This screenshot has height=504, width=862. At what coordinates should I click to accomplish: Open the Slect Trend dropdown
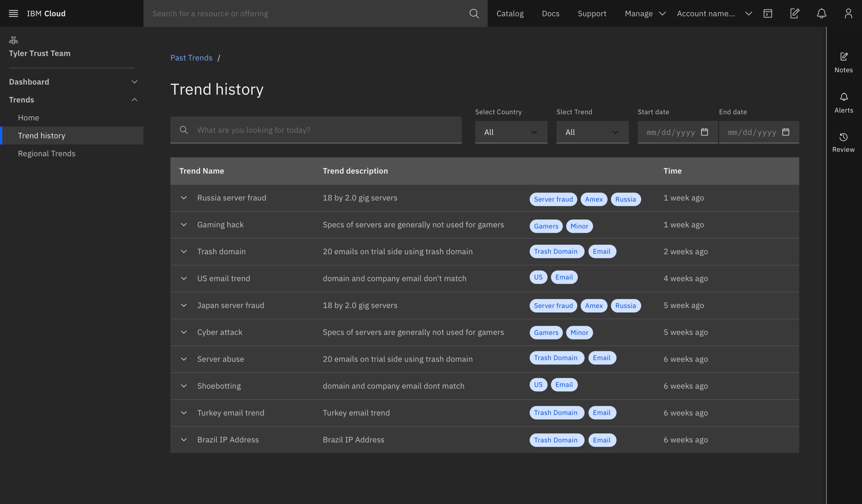click(x=592, y=132)
